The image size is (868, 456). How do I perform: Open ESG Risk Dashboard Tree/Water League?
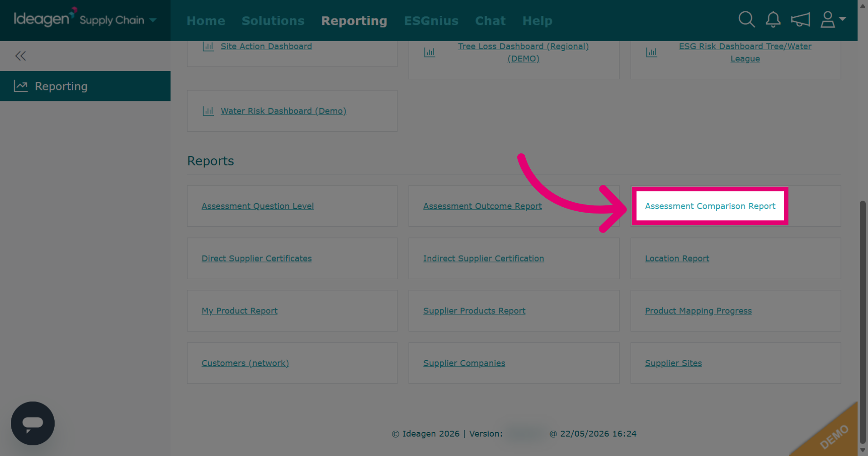(x=745, y=52)
